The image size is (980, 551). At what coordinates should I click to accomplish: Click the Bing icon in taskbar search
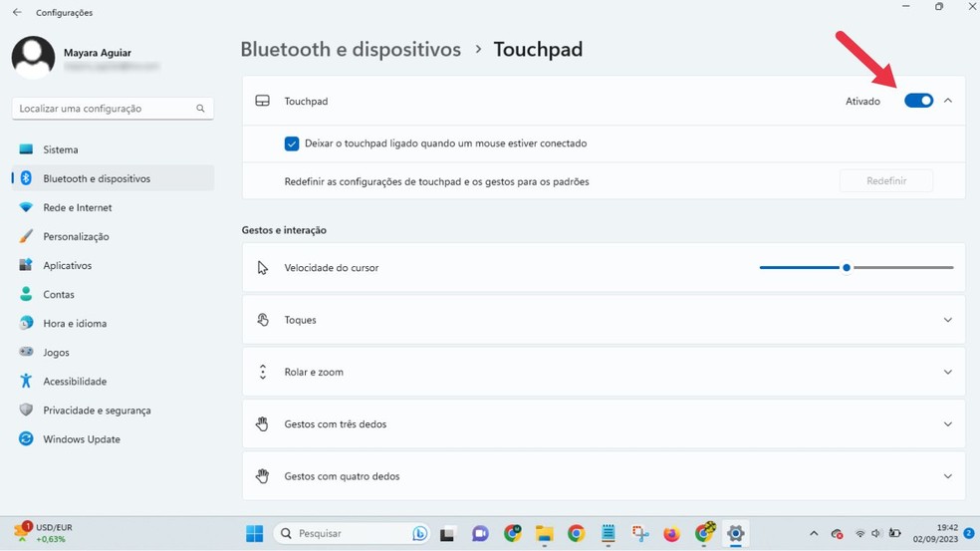[419, 533]
